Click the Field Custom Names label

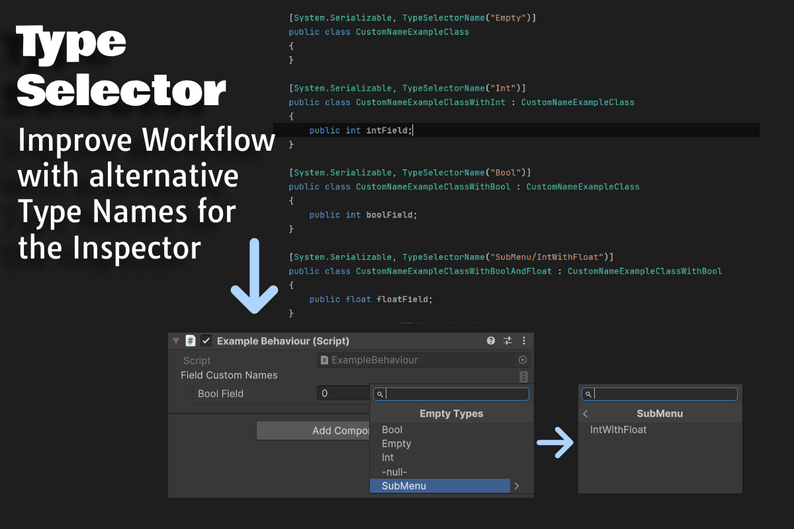point(229,375)
